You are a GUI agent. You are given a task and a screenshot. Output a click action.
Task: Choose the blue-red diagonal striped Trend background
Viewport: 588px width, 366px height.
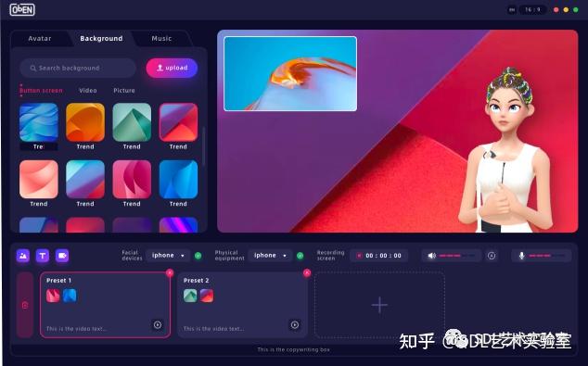85,180
